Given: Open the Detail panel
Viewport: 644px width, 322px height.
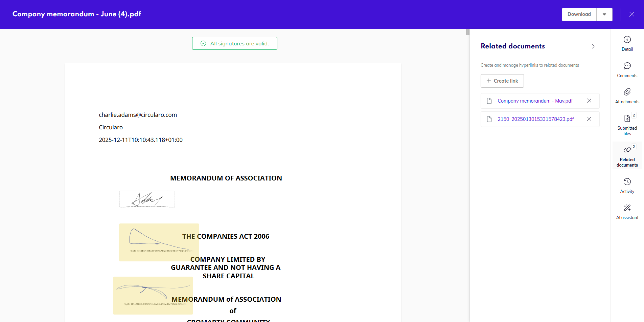Looking at the screenshot, I should [627, 43].
